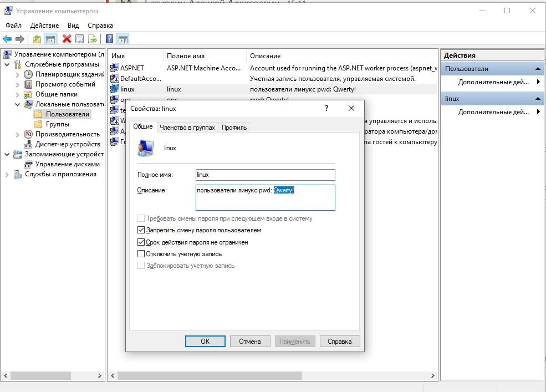This screenshot has height=392, width=546.
Task: Click the ASPNET user account icon
Action: 115,68
